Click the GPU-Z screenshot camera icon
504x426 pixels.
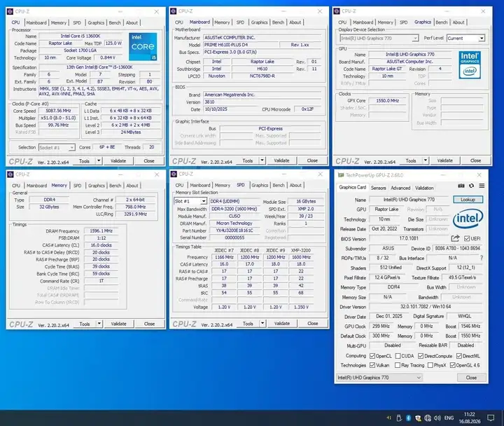pos(461,186)
